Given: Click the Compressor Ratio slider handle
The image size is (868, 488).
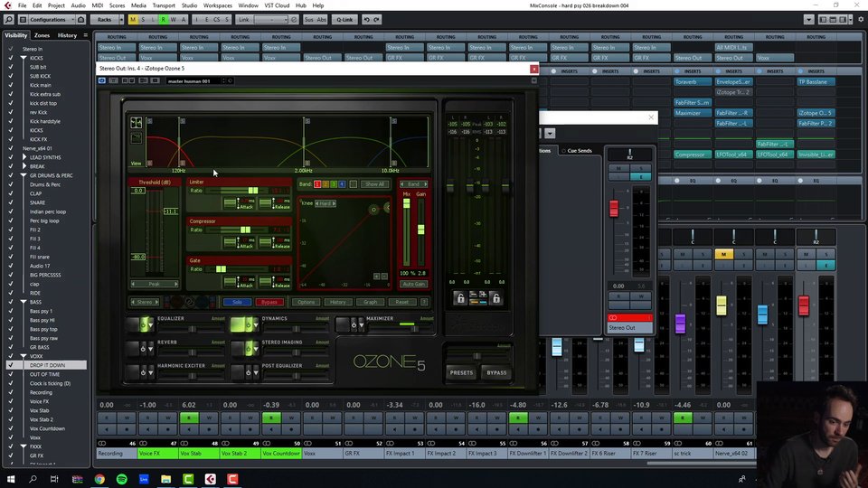Looking at the screenshot, I should (245, 230).
